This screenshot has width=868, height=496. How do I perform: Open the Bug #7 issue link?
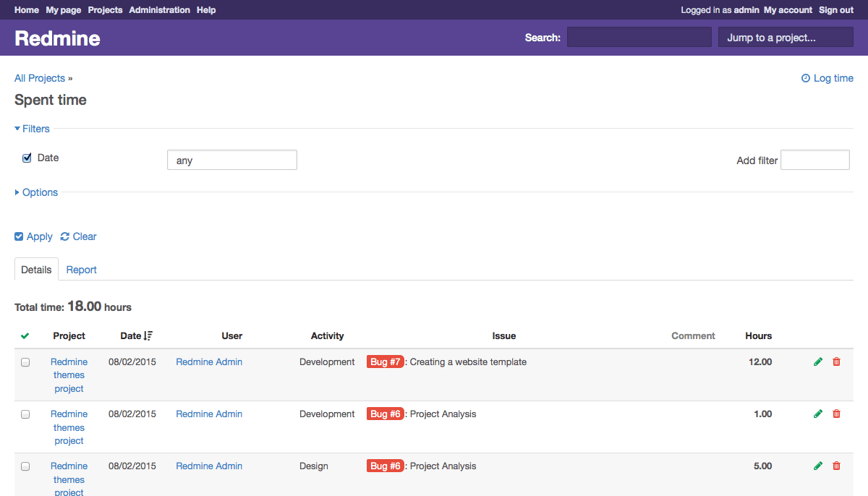coord(385,362)
